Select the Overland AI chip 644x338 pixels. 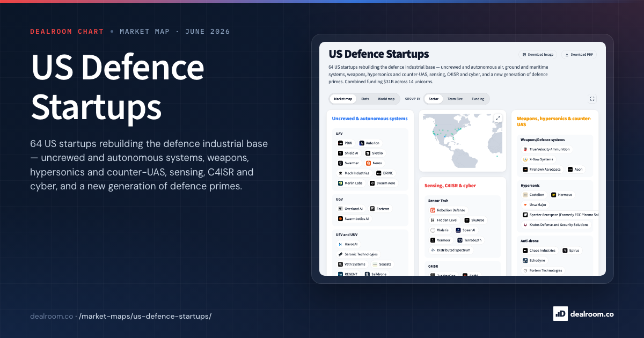coord(351,209)
